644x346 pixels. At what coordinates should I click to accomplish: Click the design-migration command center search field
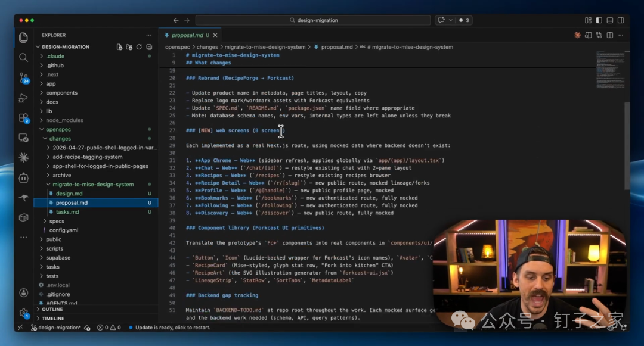coord(313,20)
